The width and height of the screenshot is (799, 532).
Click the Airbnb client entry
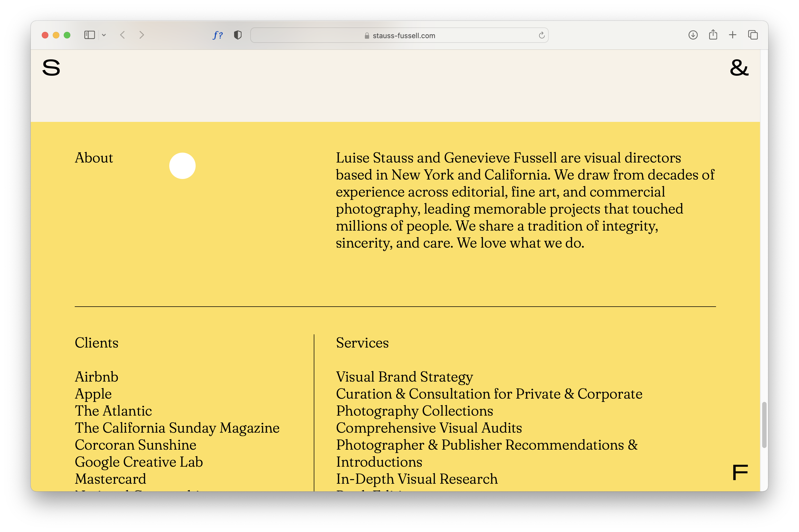96,377
